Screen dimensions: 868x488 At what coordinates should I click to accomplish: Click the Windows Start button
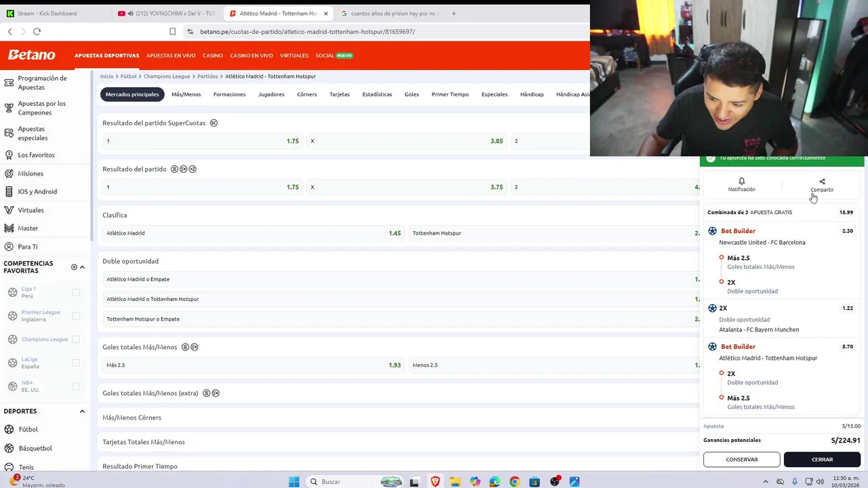[294, 481]
